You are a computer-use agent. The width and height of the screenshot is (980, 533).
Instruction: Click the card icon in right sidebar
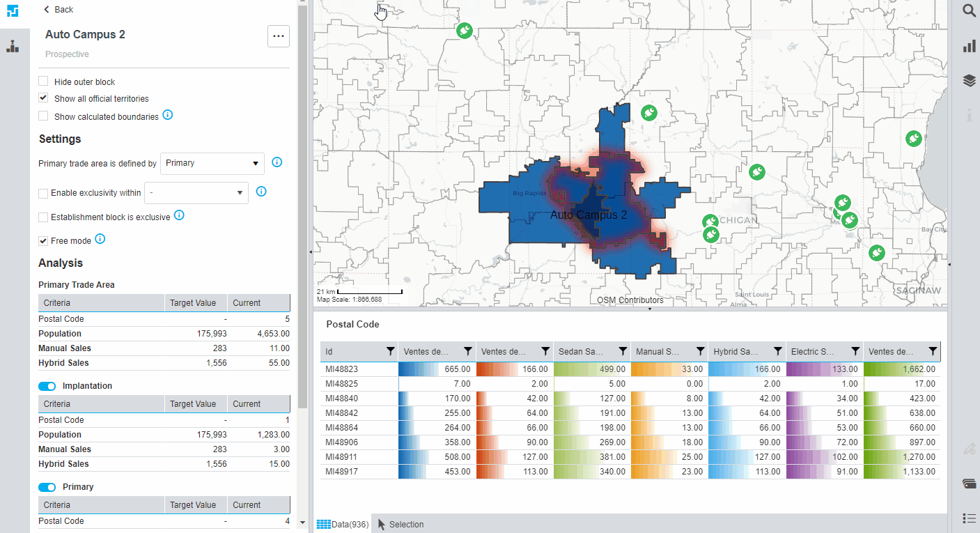click(x=969, y=483)
